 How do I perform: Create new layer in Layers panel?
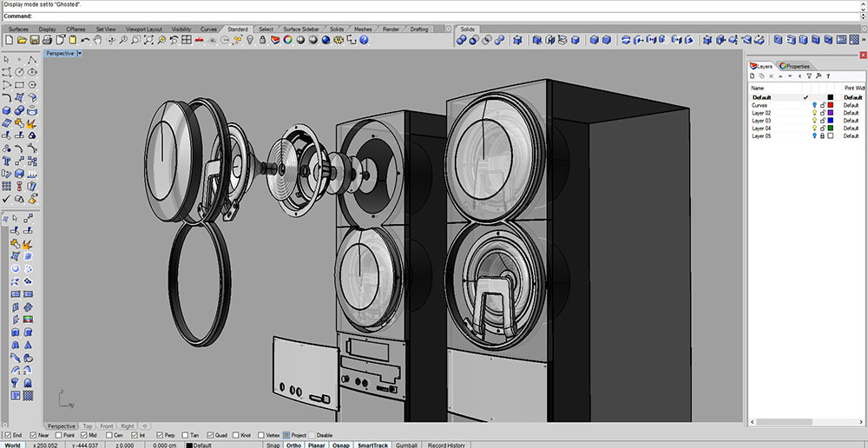(x=753, y=76)
